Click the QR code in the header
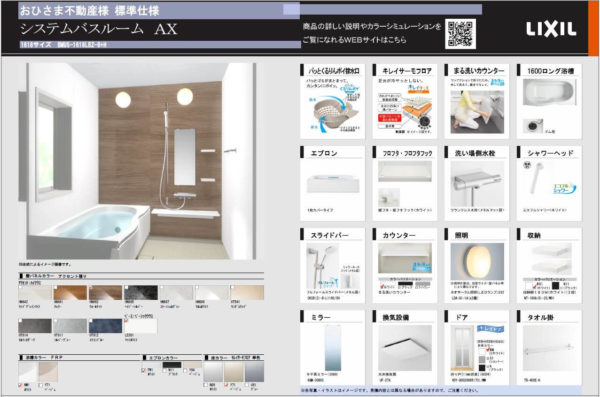 coord(460,34)
